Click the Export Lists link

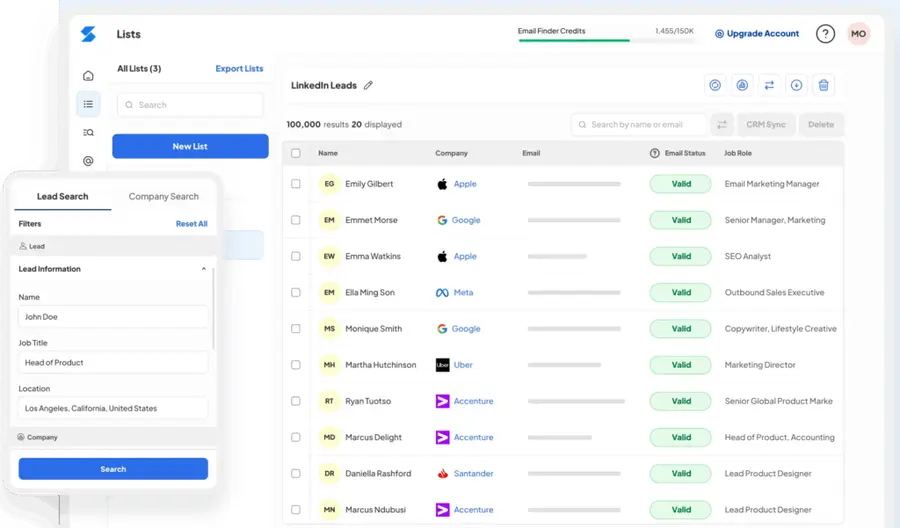pyautogui.click(x=239, y=68)
